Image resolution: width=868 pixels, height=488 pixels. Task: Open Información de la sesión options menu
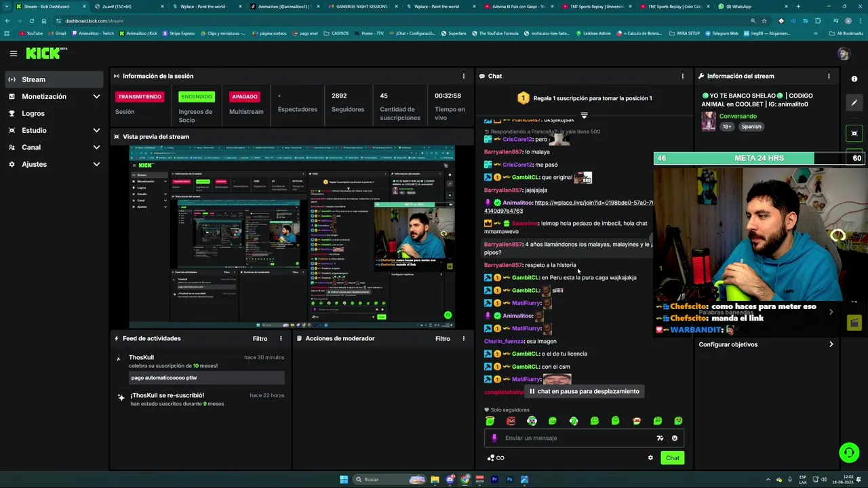[x=464, y=76]
